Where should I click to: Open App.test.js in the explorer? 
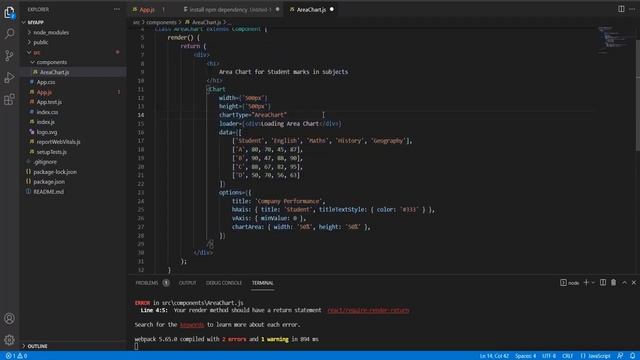click(x=49, y=102)
